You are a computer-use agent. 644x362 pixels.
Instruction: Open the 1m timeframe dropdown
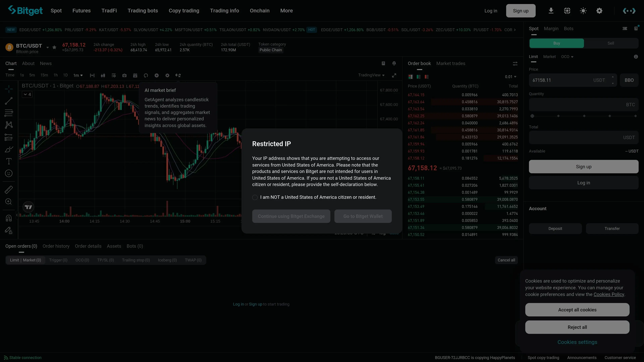[78, 75]
